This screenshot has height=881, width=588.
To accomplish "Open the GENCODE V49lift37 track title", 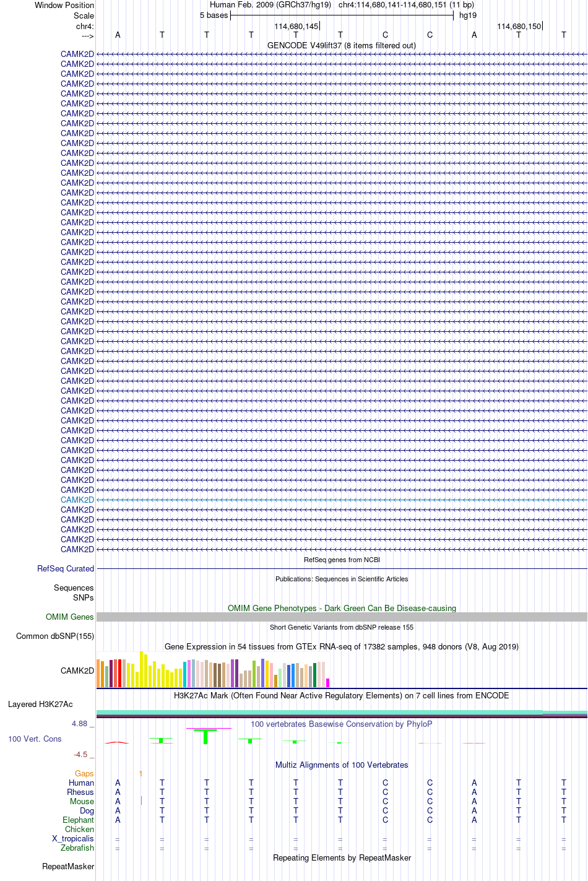I will pos(342,45).
